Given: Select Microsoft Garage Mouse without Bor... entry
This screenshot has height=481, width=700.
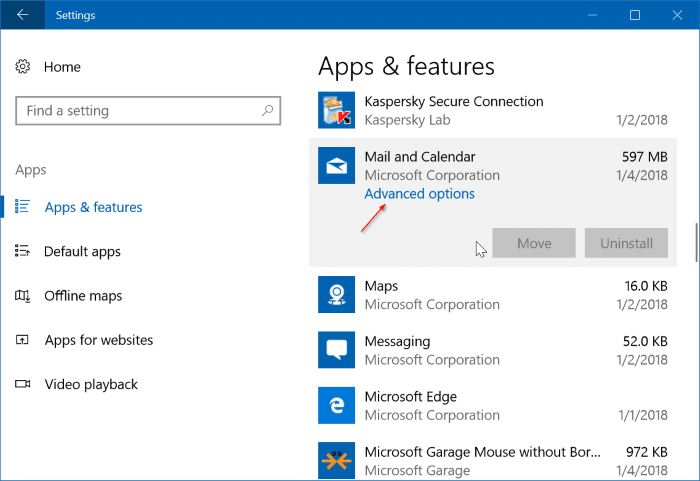Looking at the screenshot, I should [x=493, y=460].
